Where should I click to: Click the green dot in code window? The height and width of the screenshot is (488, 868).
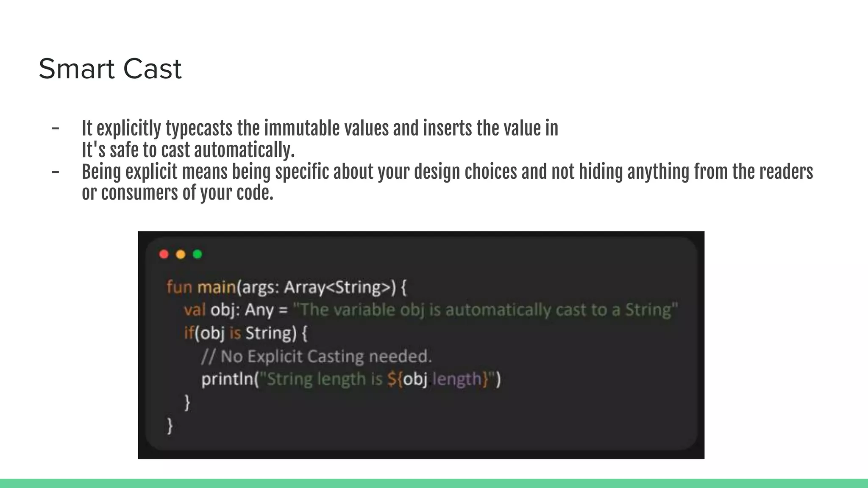[x=198, y=254]
